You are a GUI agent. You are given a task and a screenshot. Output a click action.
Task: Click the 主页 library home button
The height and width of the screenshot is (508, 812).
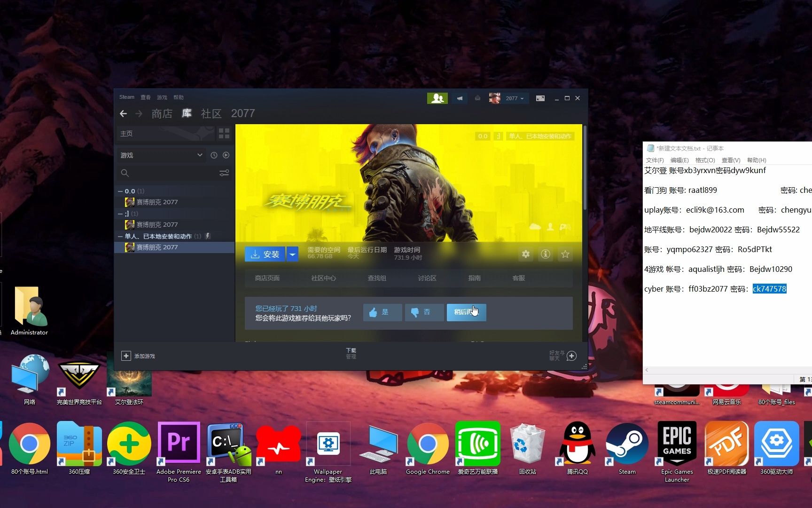pyautogui.click(x=165, y=134)
